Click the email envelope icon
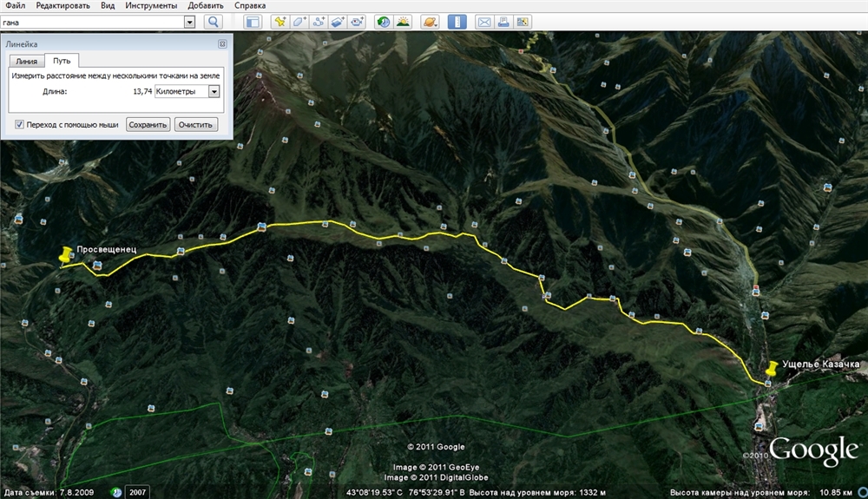Viewport: 868px width, 499px height. (x=484, y=22)
